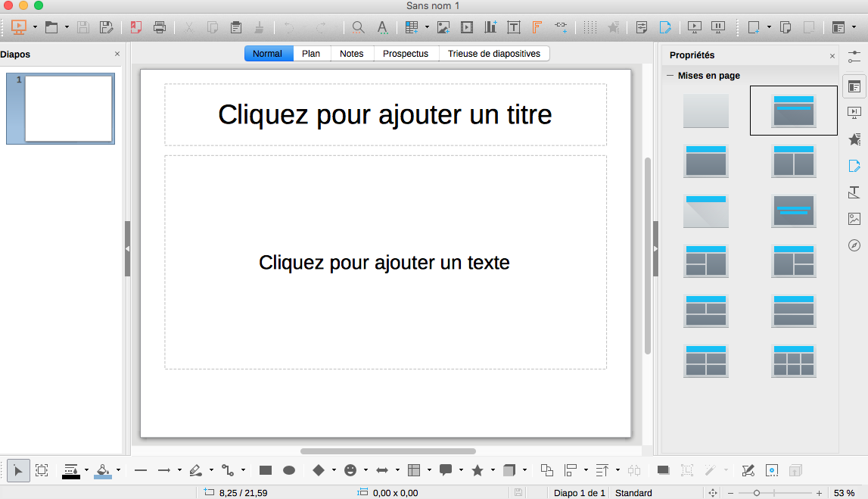Open sidebar settings menu
Viewport: 868px width, 499px height.
click(854, 57)
